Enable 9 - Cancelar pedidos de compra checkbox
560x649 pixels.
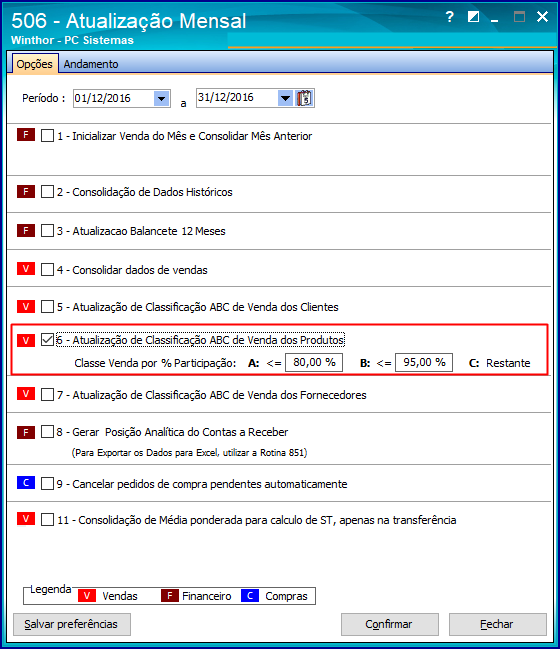point(48,483)
